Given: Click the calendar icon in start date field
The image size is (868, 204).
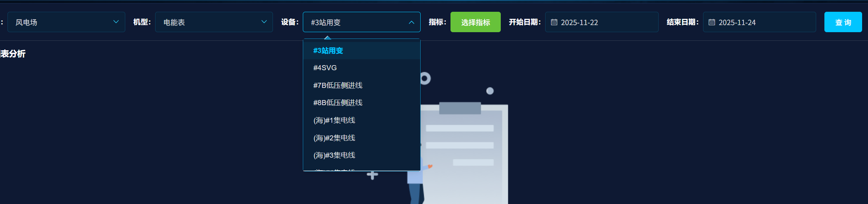Looking at the screenshot, I should 554,22.
